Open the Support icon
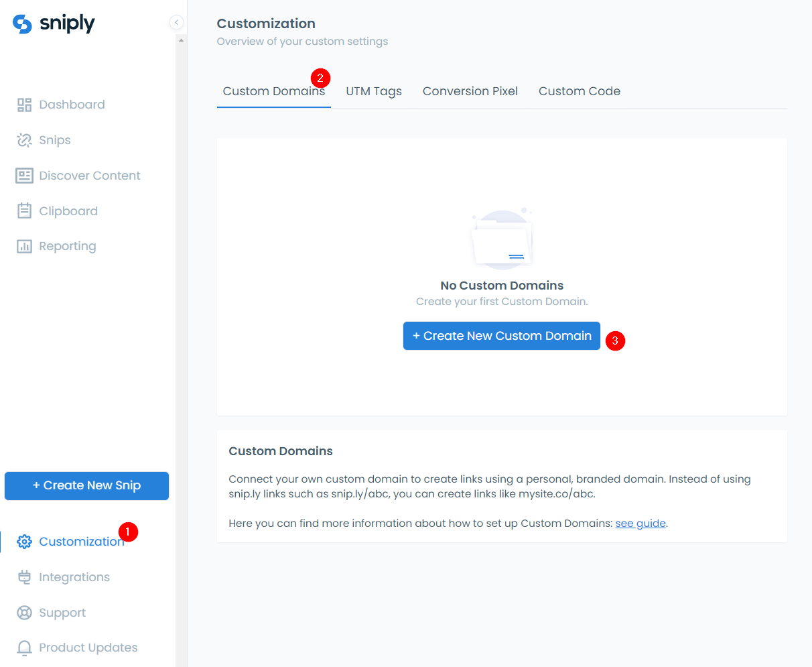Viewport: 812px width, 667px height. [x=23, y=612]
